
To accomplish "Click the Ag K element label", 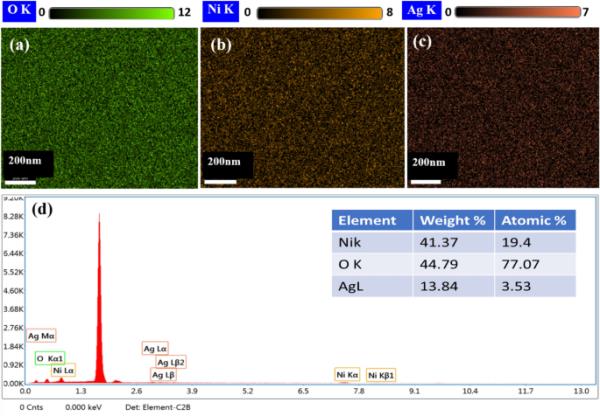I will 423,13.
